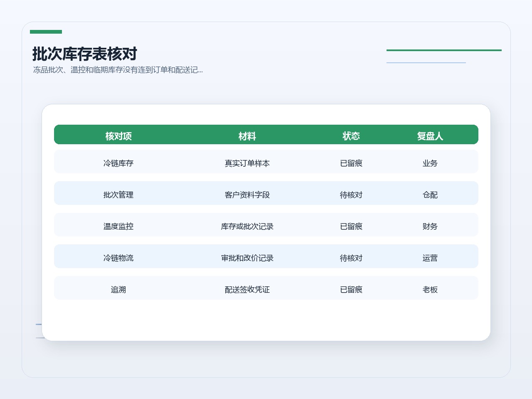The height and width of the screenshot is (399, 532).
Task: Select the 客户资料字段 cell
Action: point(247,195)
